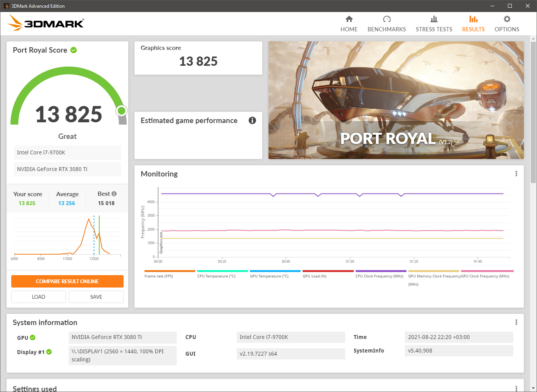Screen dimensions: 537x392
Task: Click the Display #1 resolution value
Action: 122,356
